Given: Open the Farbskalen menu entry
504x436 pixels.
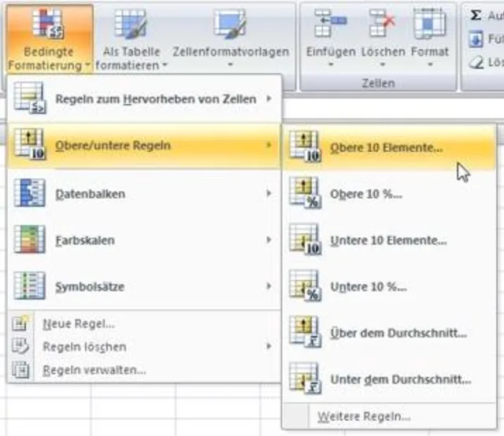Looking at the screenshot, I should [144, 240].
